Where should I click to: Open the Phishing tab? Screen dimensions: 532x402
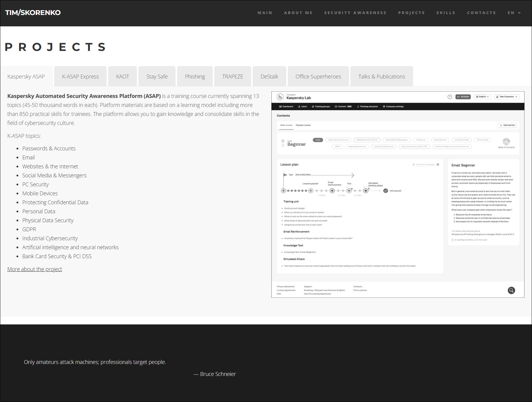click(x=195, y=76)
